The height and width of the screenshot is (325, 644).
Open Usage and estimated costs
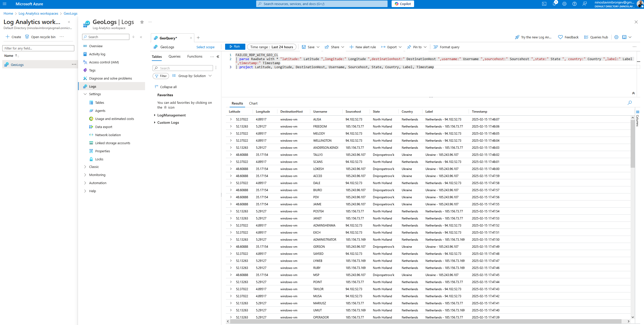click(114, 119)
